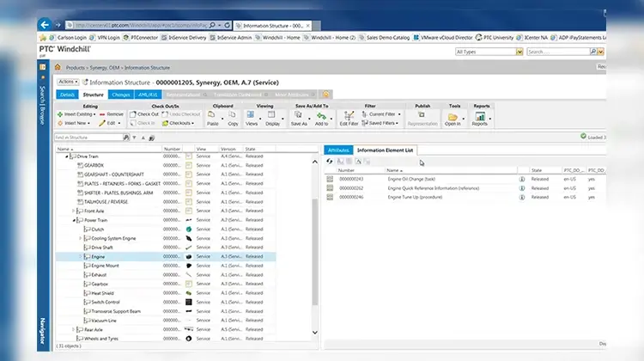Open the Checkouts dropdown
This screenshot has height=361, width=644.
coord(179,124)
